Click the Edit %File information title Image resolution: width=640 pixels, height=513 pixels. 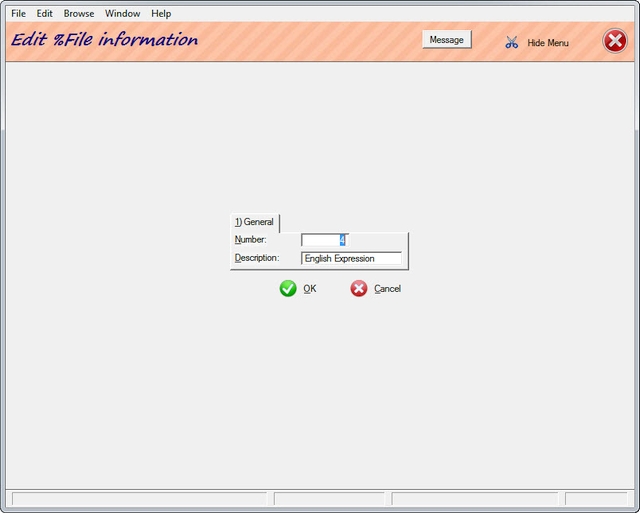coord(104,40)
